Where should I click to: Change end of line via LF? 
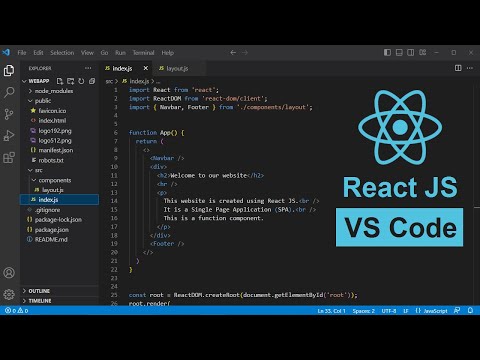(x=406, y=311)
